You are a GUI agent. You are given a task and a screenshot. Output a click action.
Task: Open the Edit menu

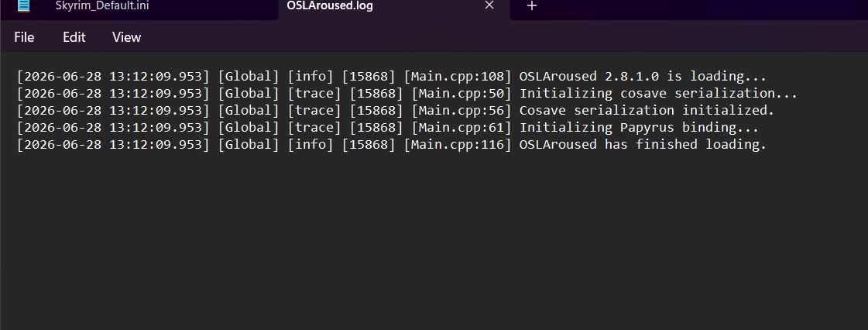[x=74, y=37]
